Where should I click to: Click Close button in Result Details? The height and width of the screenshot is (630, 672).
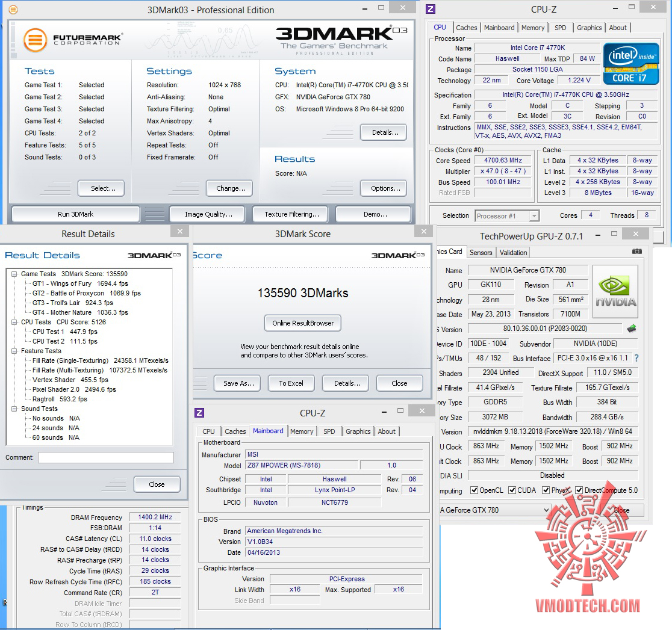click(x=157, y=484)
